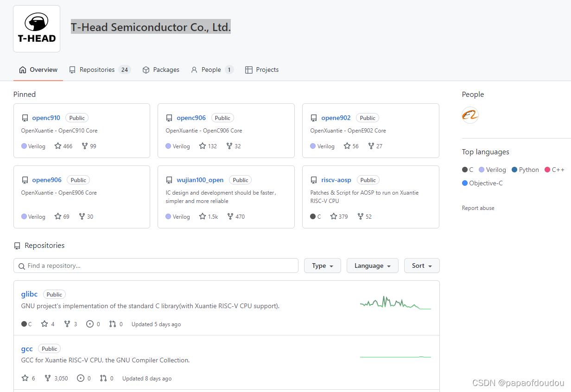Screen dimensions: 571x392
Task: Click the repo icon on openc910 card
Action: [x=25, y=118]
